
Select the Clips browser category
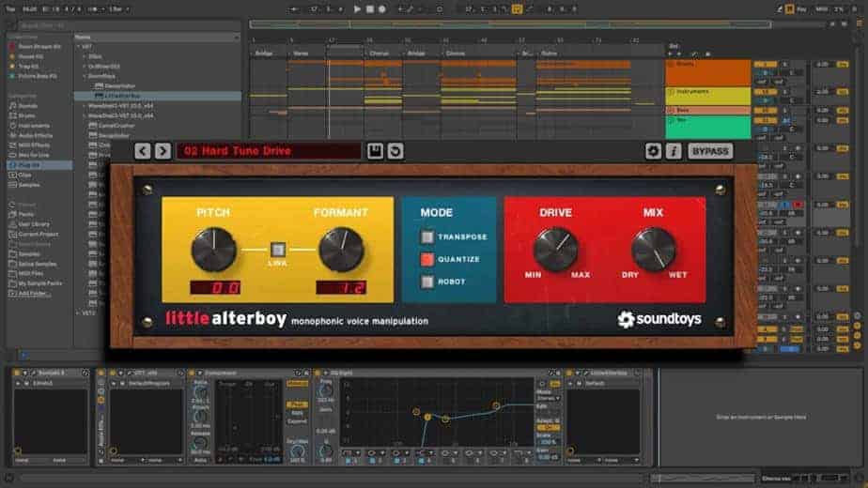point(24,175)
